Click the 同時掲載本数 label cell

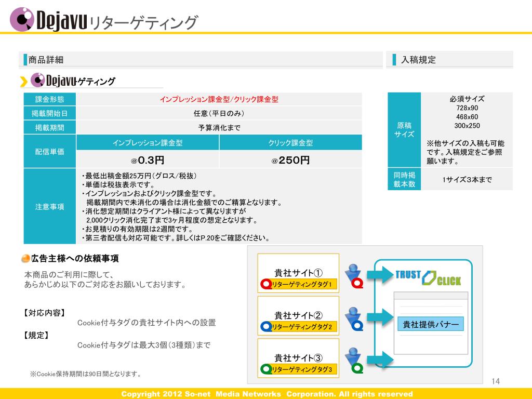(404, 179)
